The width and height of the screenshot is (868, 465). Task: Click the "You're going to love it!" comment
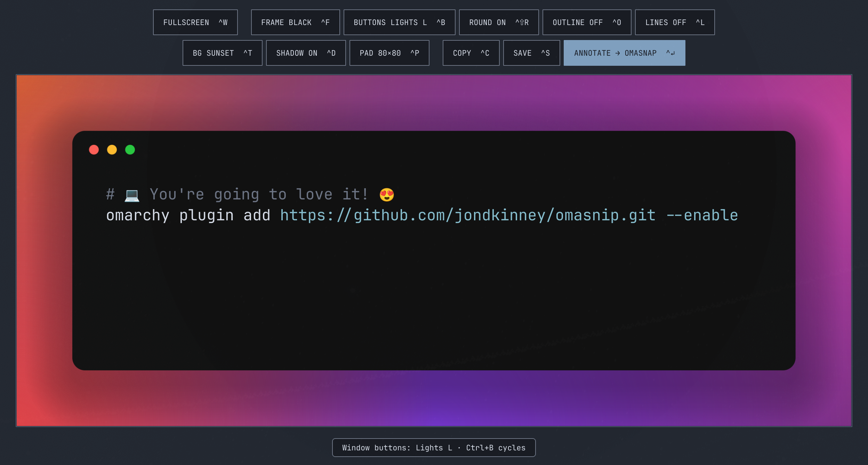click(x=259, y=195)
